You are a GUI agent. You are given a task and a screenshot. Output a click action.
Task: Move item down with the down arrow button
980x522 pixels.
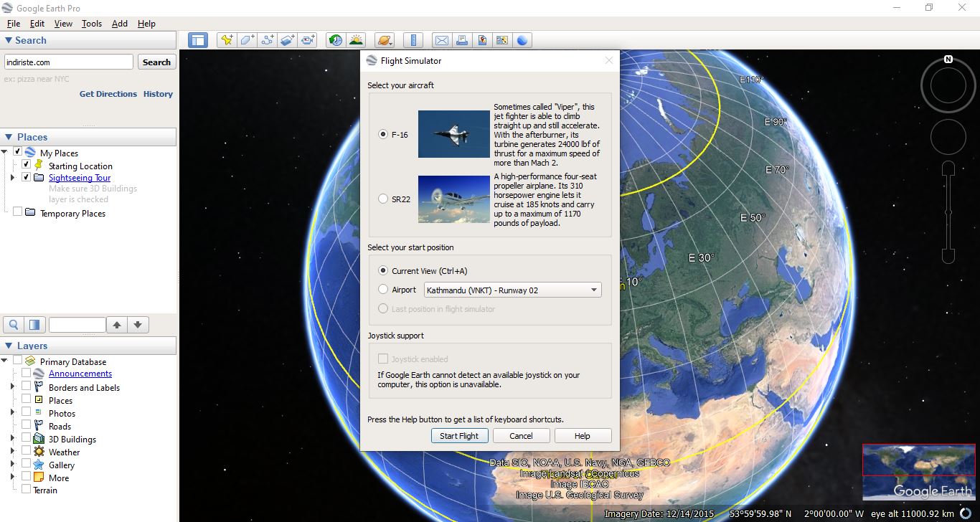138,325
